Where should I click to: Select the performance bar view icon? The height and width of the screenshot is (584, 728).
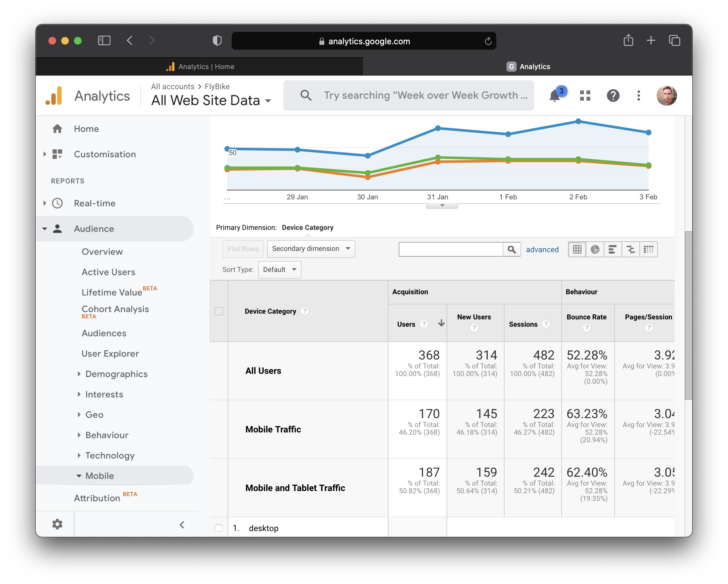[x=612, y=249]
